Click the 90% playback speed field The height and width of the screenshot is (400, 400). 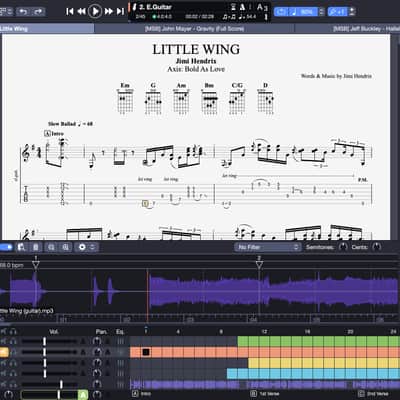tap(303, 12)
